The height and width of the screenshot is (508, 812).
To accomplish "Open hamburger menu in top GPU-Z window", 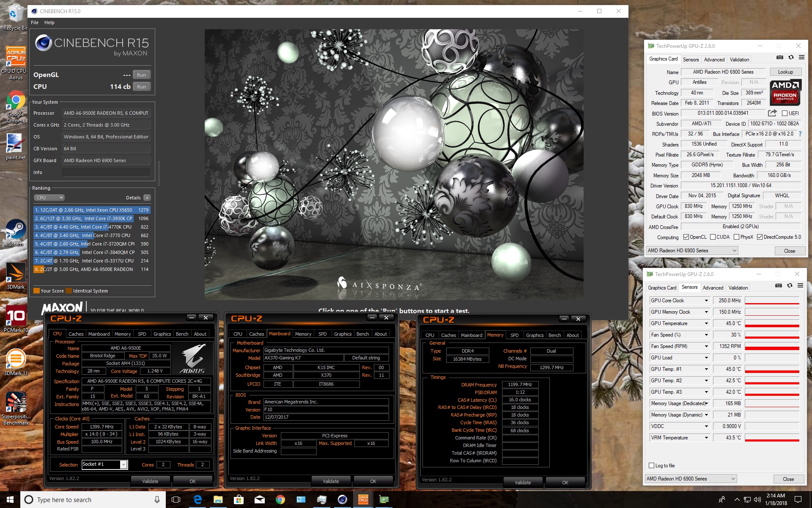I will point(801,58).
